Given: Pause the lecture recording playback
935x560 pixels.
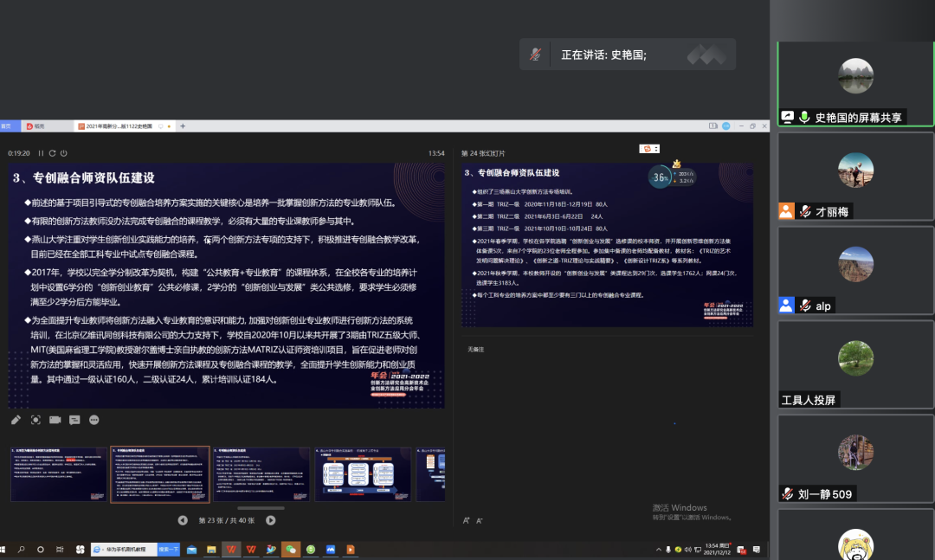Looking at the screenshot, I should (41, 152).
